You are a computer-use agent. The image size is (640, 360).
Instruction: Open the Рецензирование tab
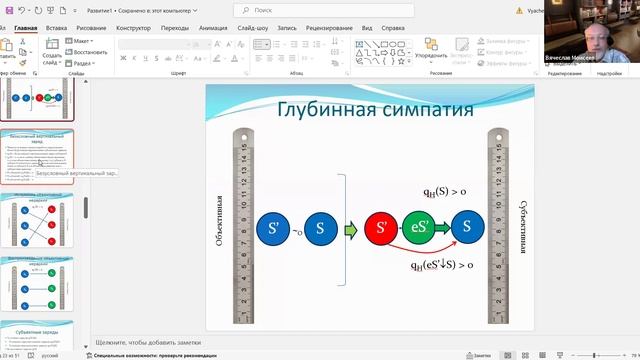329,28
